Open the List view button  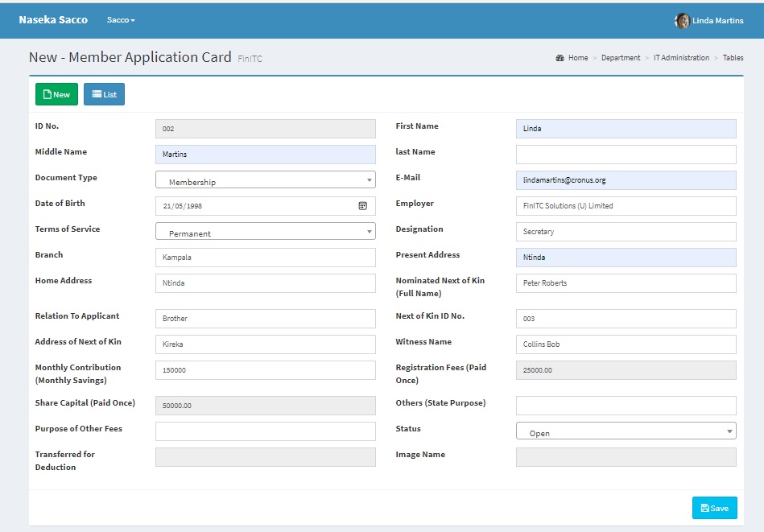[x=104, y=94]
